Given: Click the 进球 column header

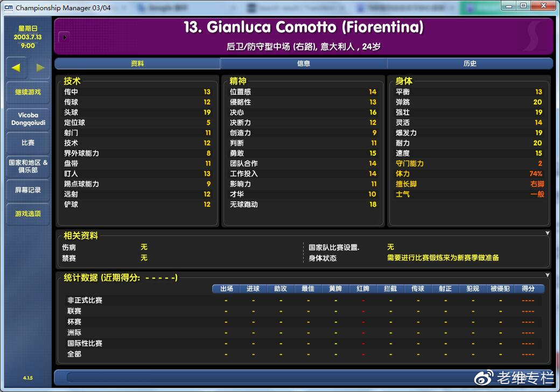Looking at the screenshot, I should [x=253, y=289].
